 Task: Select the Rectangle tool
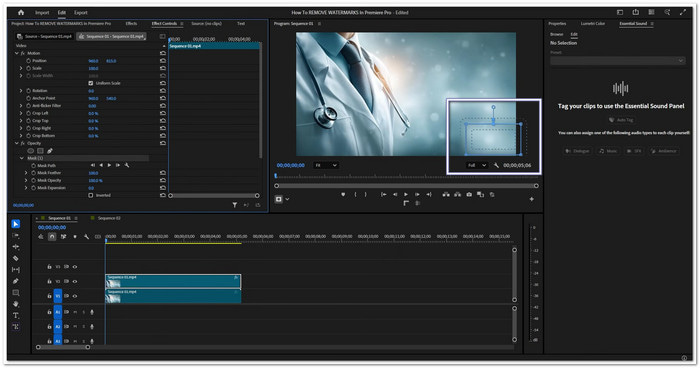tap(16, 293)
